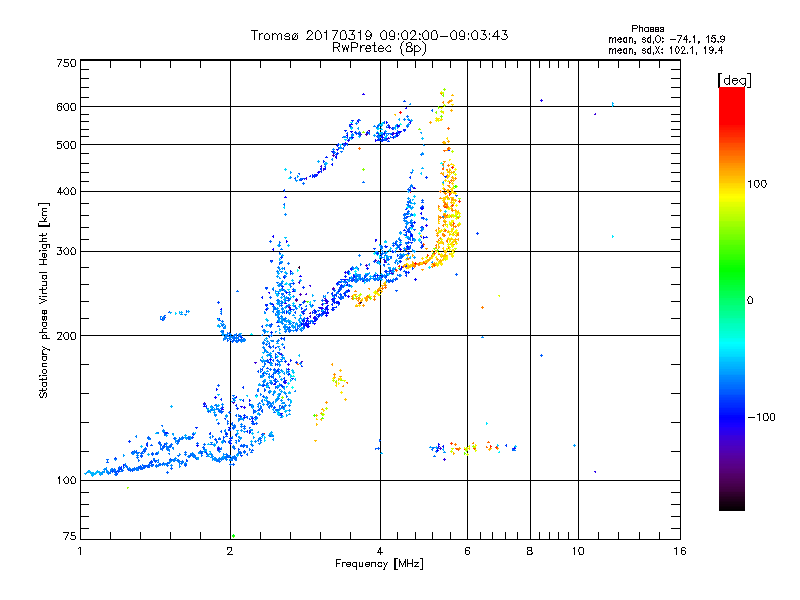Viewport: 800px width, 600px height.
Task: Click the colorbar tick label '0'
Action: point(750,301)
